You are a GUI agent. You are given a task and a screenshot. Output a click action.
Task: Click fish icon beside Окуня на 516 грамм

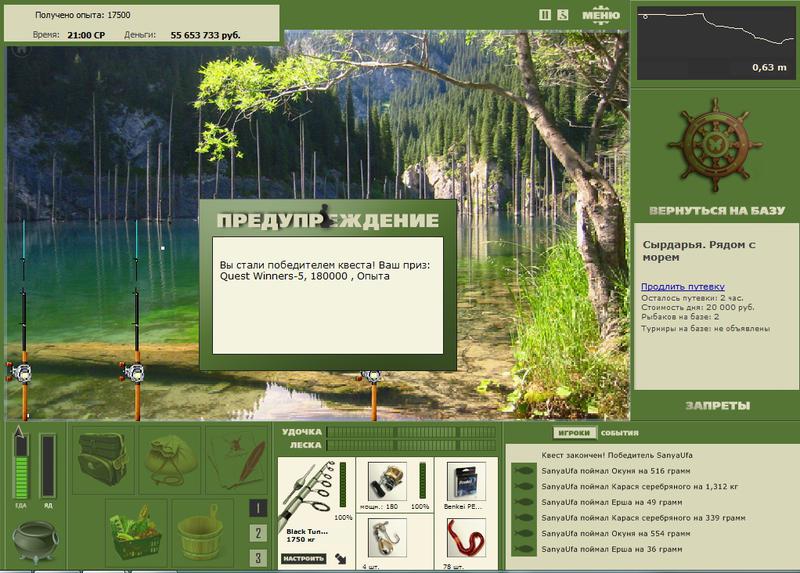tap(524, 471)
